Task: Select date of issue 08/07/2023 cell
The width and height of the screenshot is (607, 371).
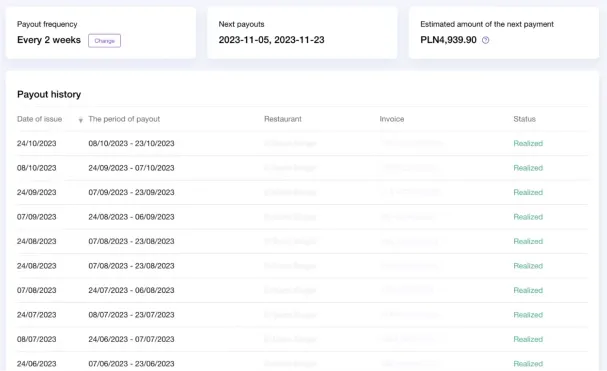Action: (36, 339)
